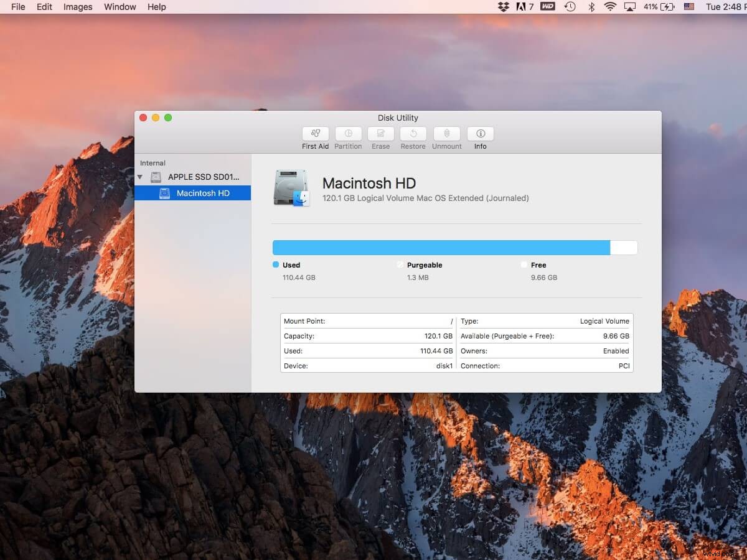Open the Bluetooth status menu
The height and width of the screenshot is (560, 747).
[590, 7]
